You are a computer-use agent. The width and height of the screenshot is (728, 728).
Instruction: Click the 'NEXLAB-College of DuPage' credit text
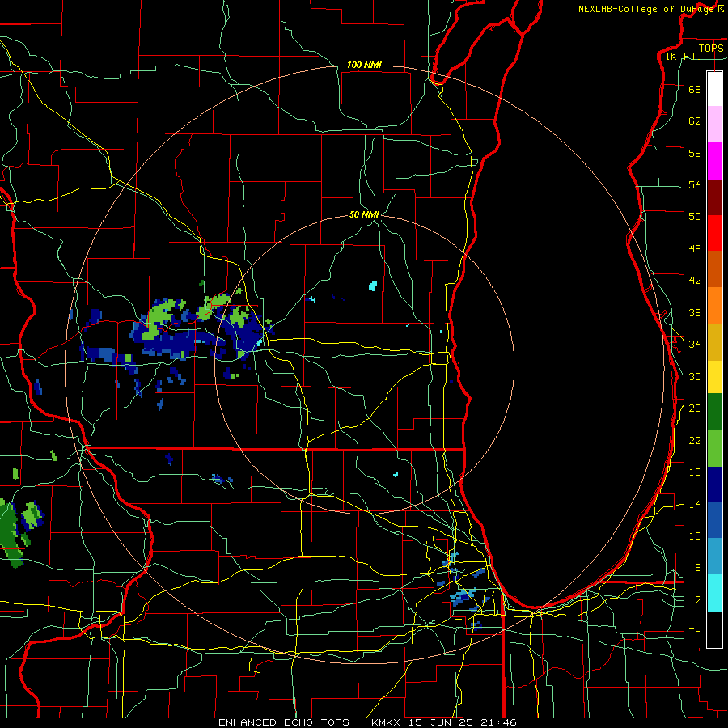[x=645, y=9]
